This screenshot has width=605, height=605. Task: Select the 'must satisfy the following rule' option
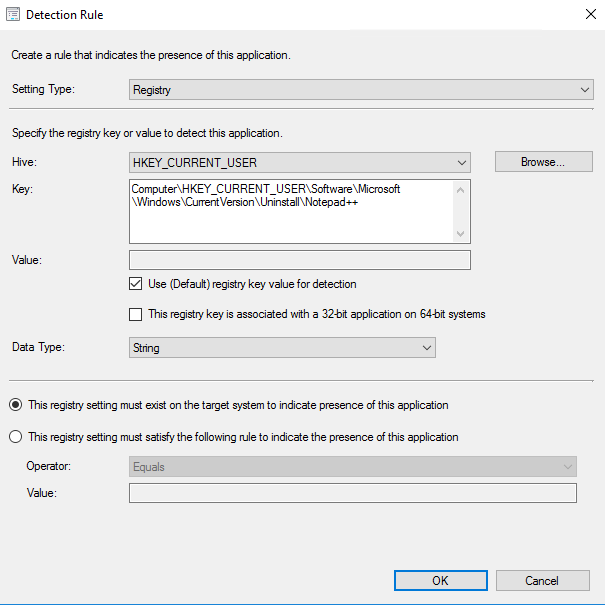coord(16,437)
